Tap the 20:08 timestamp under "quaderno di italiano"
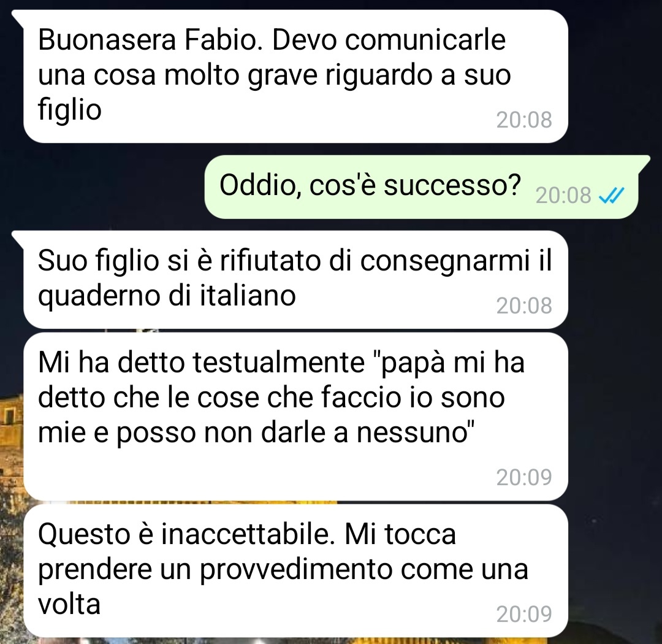Screen dimensions: 662x644 [524, 306]
